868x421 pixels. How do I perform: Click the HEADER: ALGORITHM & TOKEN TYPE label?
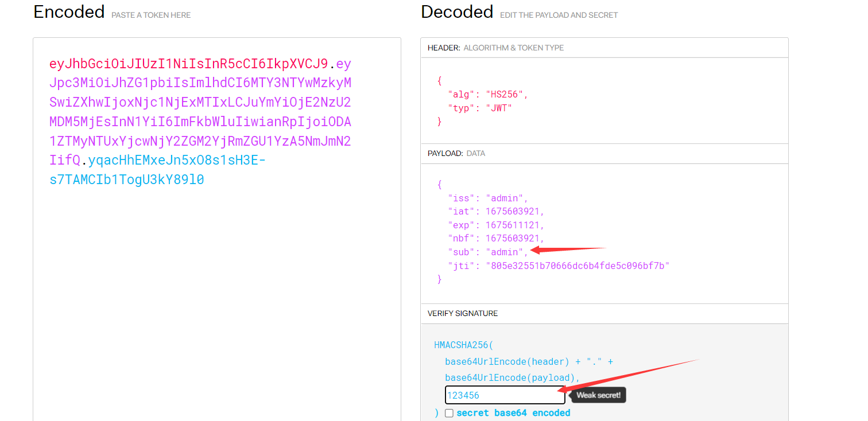point(495,48)
